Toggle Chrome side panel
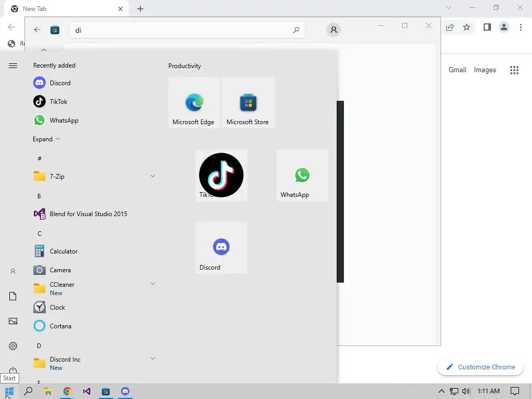Image resolution: width=532 pixels, height=399 pixels. [x=487, y=27]
